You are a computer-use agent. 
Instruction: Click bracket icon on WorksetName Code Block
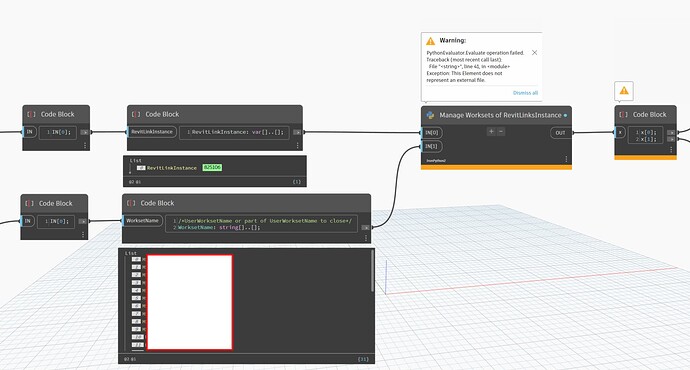(131, 203)
